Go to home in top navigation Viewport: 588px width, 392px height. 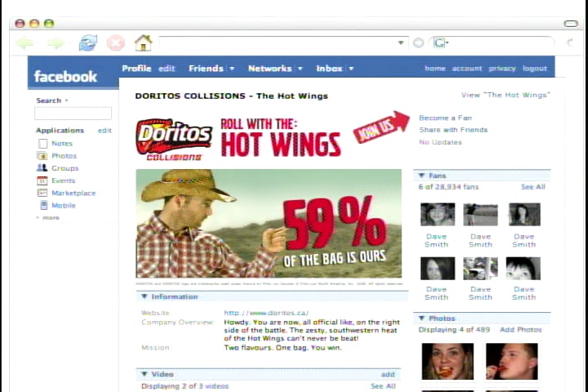click(435, 69)
